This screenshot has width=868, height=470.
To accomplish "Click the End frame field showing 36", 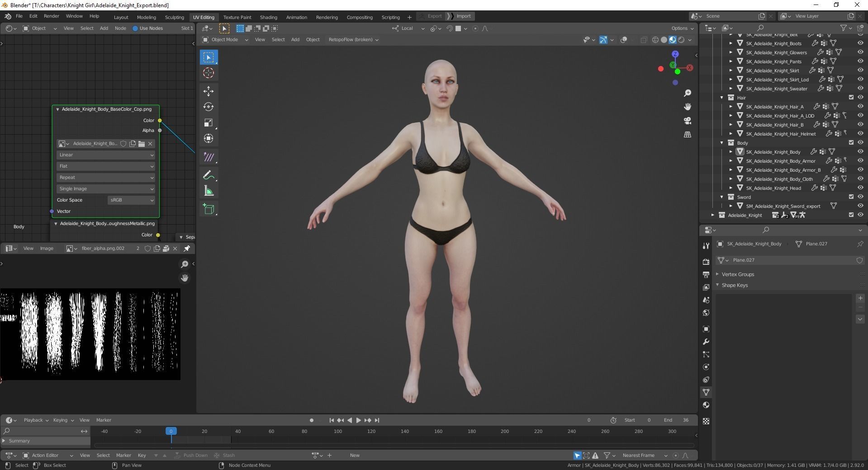I will 676,420.
